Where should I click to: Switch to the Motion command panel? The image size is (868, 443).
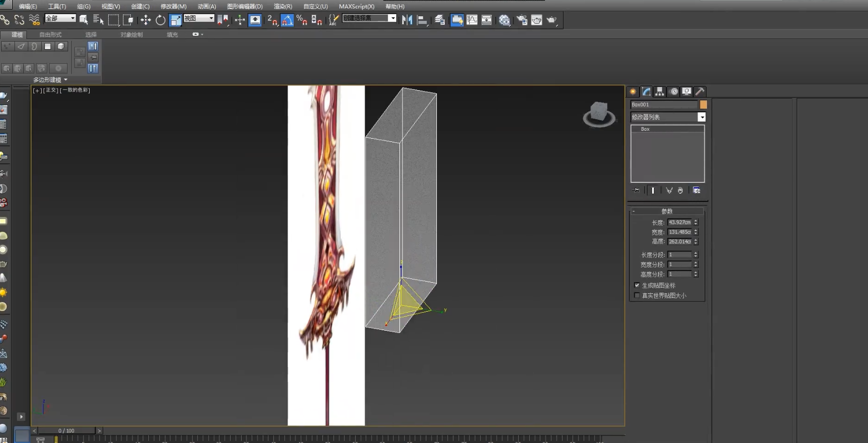673,91
